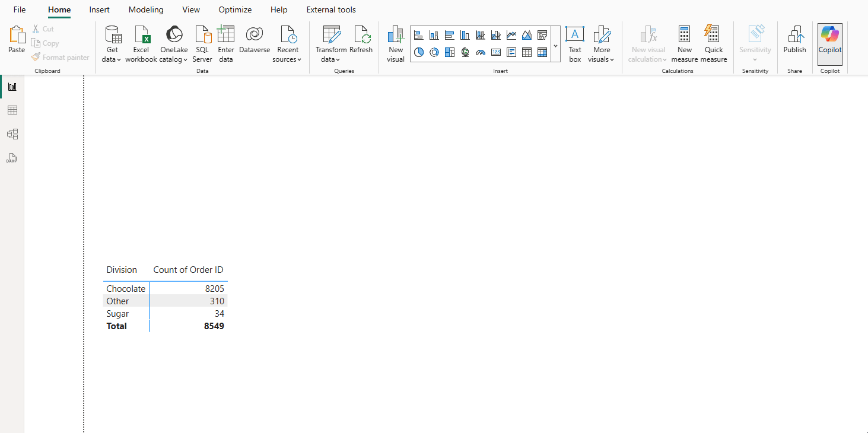
Task: Switch to Report view in sidebar
Action: tap(12, 87)
